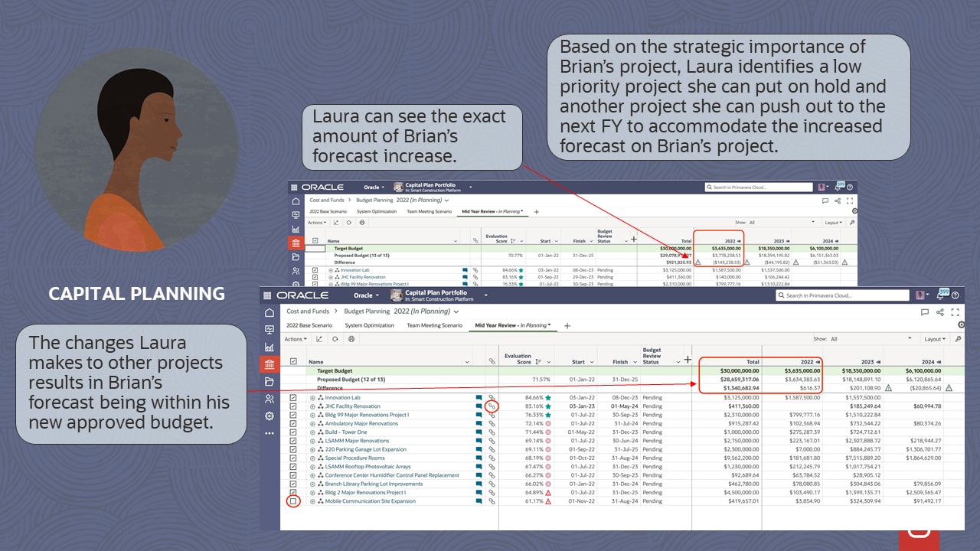Uncheck the Build - Tower One checkbox
The width and height of the screenshot is (980, 551).
point(293,432)
